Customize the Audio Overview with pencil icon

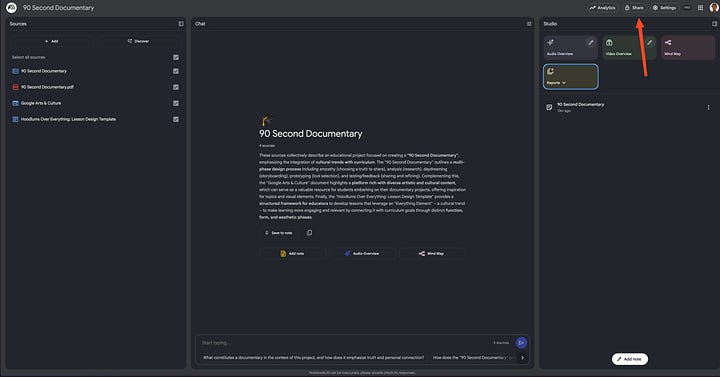coord(591,43)
